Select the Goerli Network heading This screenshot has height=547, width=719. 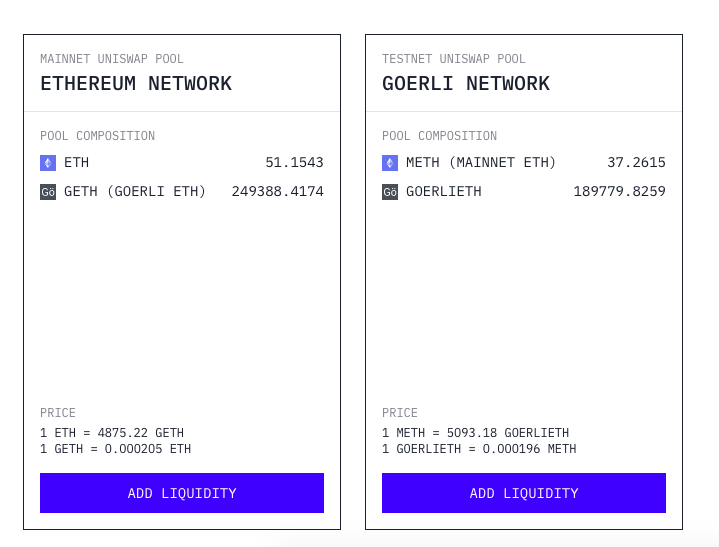coord(466,84)
